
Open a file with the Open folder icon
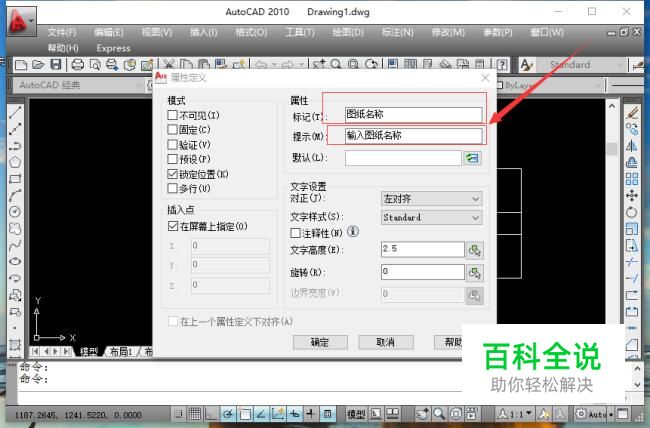coord(38,65)
